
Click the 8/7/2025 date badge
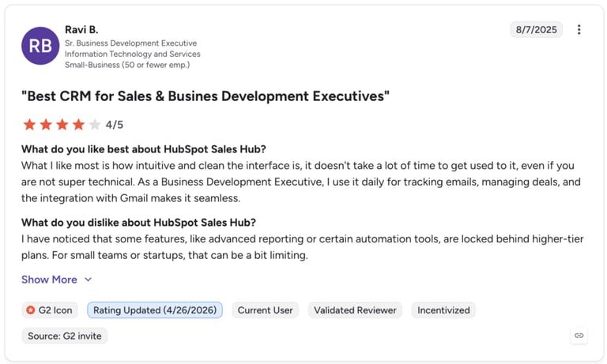click(x=536, y=30)
